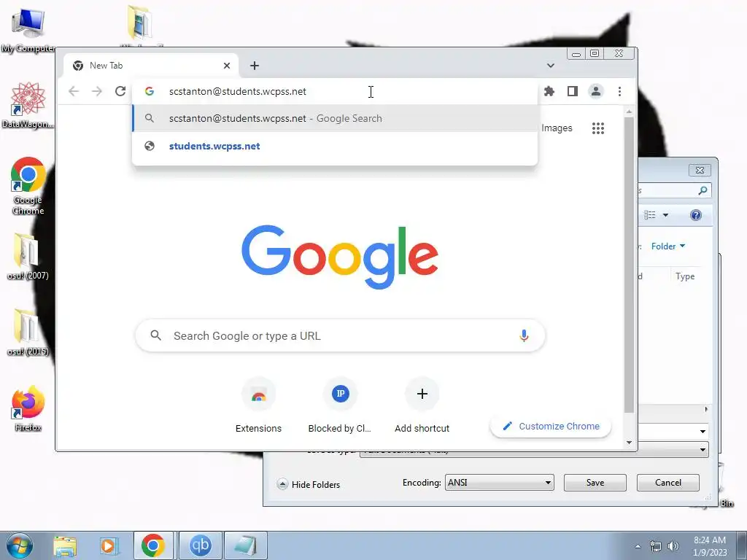Open the Encoding ANSI dropdown
The height and width of the screenshot is (560, 747).
(x=499, y=483)
